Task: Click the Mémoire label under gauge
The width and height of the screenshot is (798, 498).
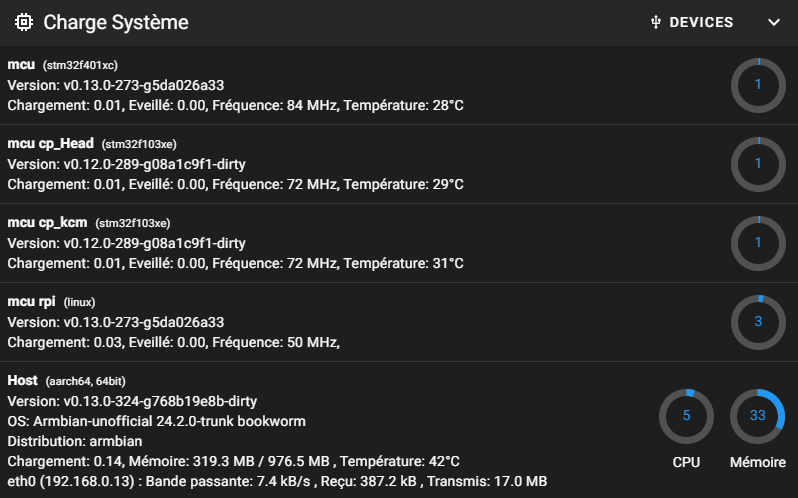Action: pos(758,462)
